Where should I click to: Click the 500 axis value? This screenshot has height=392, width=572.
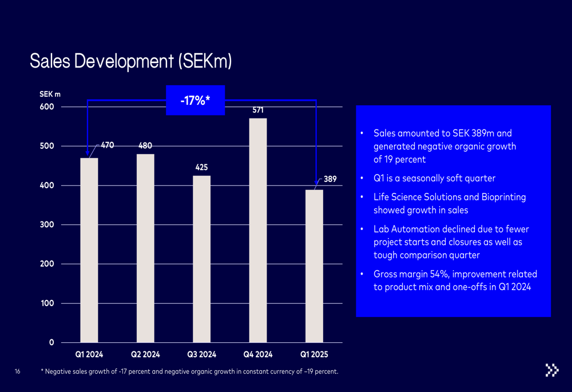(47, 146)
